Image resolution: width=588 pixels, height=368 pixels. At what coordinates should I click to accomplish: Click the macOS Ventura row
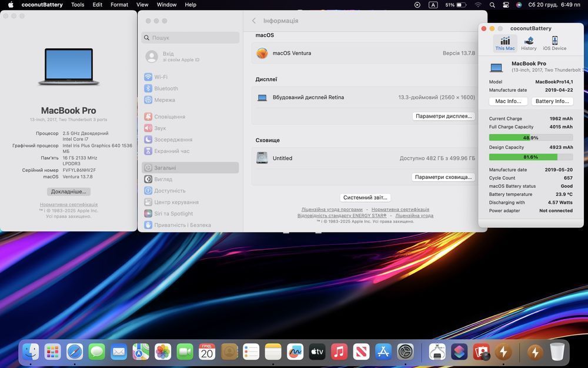(x=365, y=54)
